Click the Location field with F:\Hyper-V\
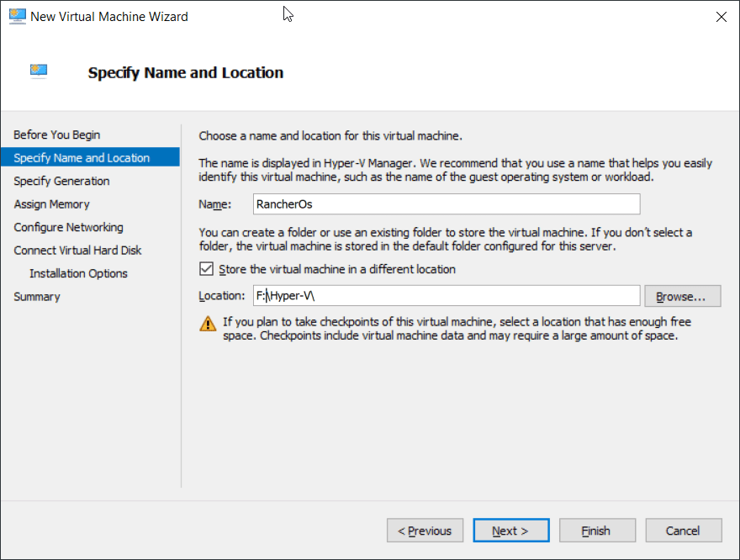The width and height of the screenshot is (740, 560). (x=447, y=296)
